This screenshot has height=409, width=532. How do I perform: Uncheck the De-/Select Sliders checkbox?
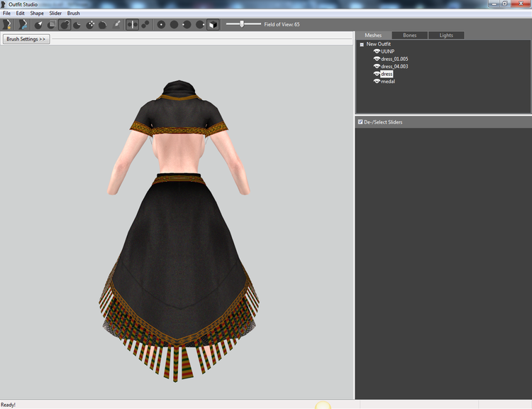pos(360,122)
